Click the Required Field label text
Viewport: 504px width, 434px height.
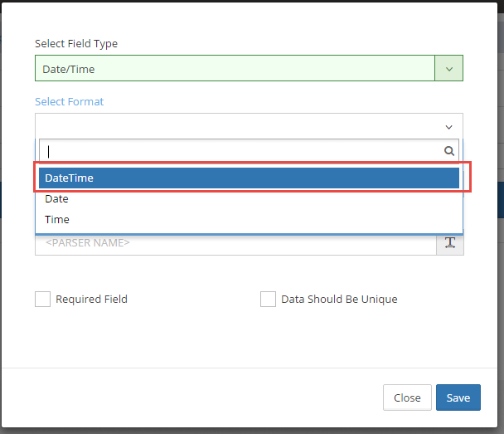[x=91, y=299]
